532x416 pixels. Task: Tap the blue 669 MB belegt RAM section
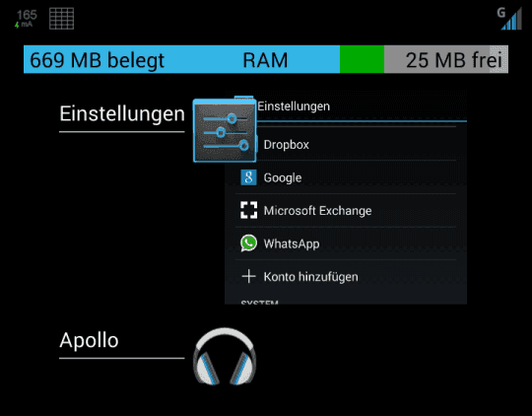click(x=181, y=59)
